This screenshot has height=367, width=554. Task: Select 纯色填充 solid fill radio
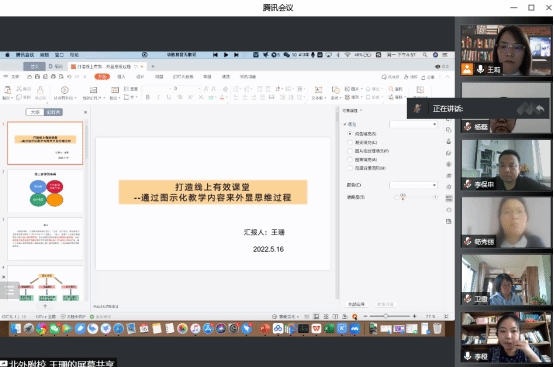click(x=350, y=134)
